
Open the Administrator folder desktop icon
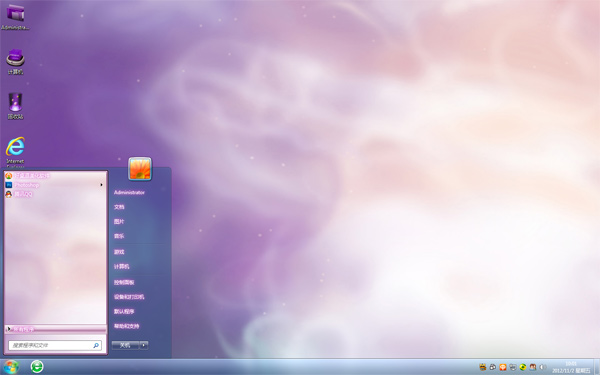click(x=15, y=16)
